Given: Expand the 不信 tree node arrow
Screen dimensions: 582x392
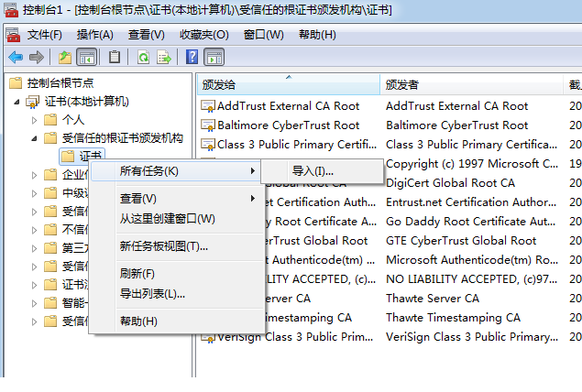Looking at the screenshot, I should click(35, 230).
